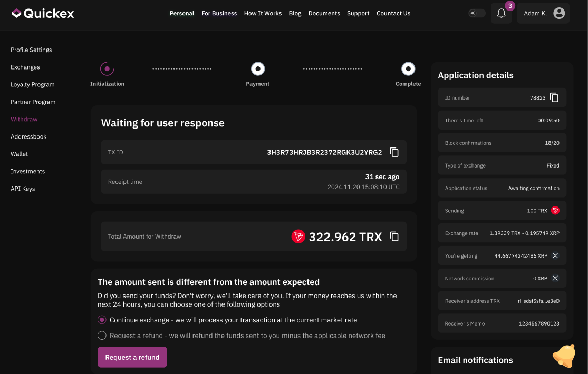Click the exchange type value Fixed

553,165
